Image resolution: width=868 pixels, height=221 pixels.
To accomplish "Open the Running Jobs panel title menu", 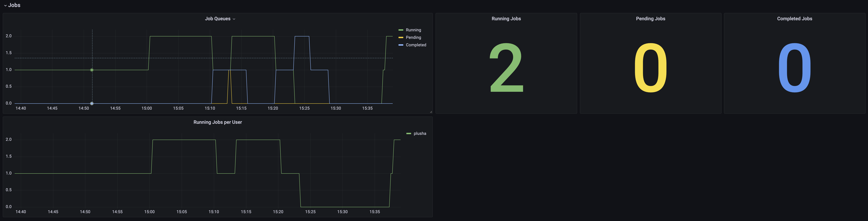I will click(x=506, y=19).
